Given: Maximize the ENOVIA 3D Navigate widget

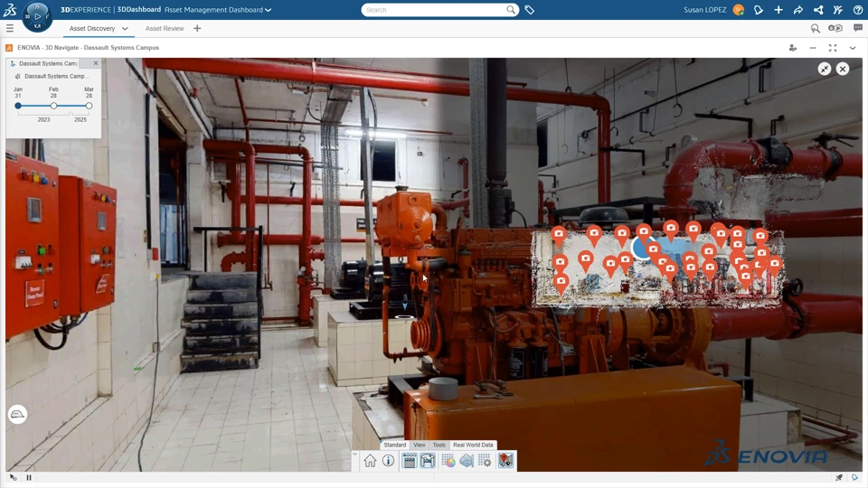Looking at the screenshot, I should click(833, 48).
